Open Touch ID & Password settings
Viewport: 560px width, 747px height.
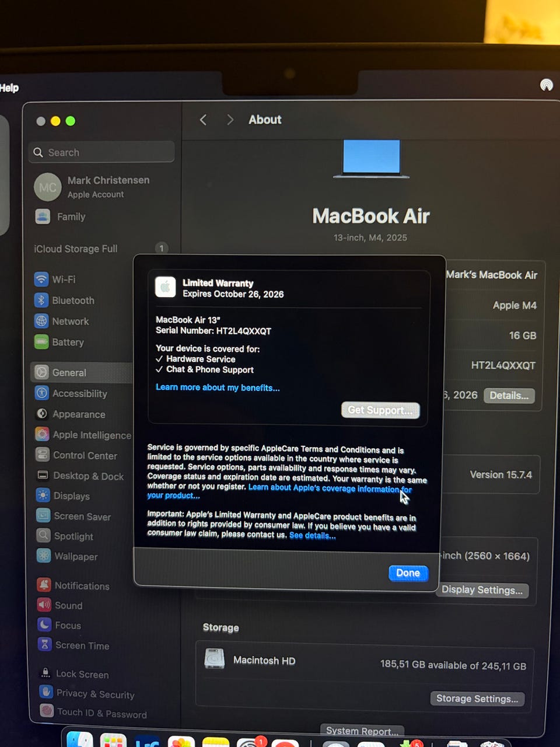[93, 713]
